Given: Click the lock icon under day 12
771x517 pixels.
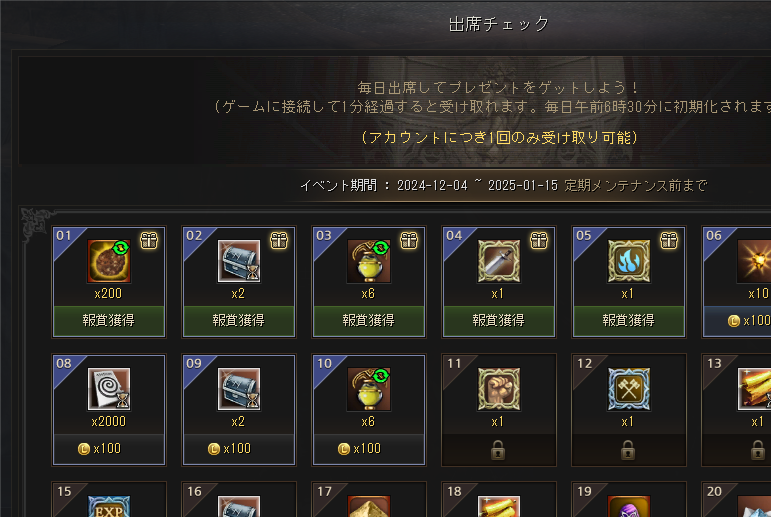Looking at the screenshot, I should click(x=628, y=450).
